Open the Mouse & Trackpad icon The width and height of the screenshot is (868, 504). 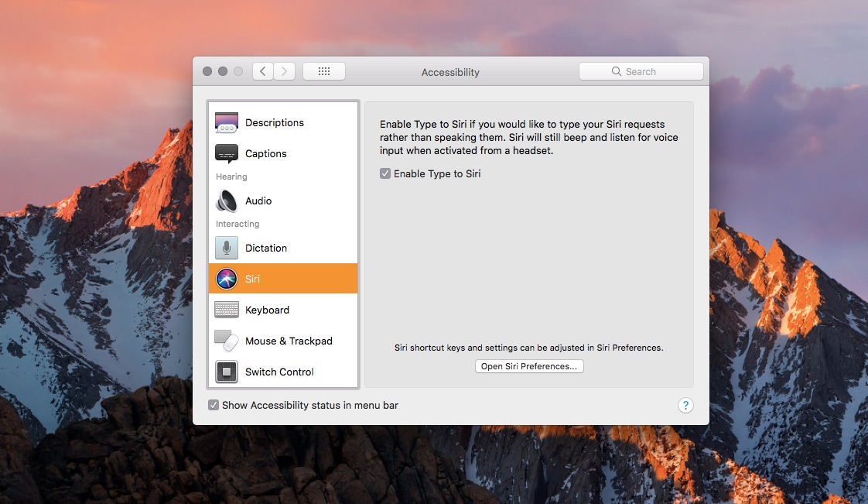(227, 341)
